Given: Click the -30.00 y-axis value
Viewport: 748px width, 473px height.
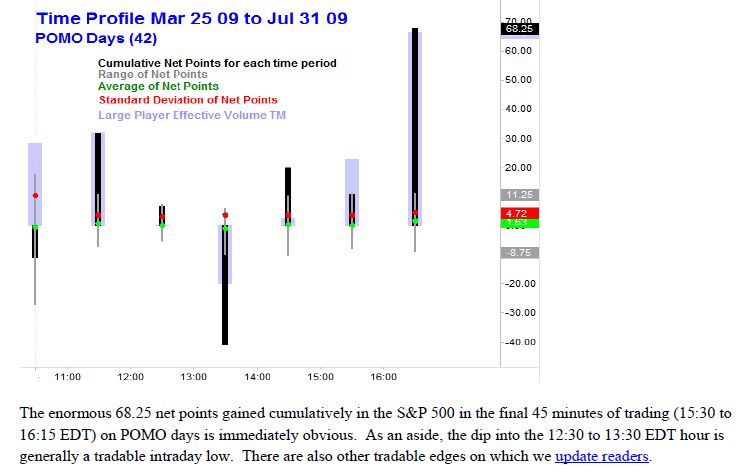Looking at the screenshot, I should (x=519, y=312).
